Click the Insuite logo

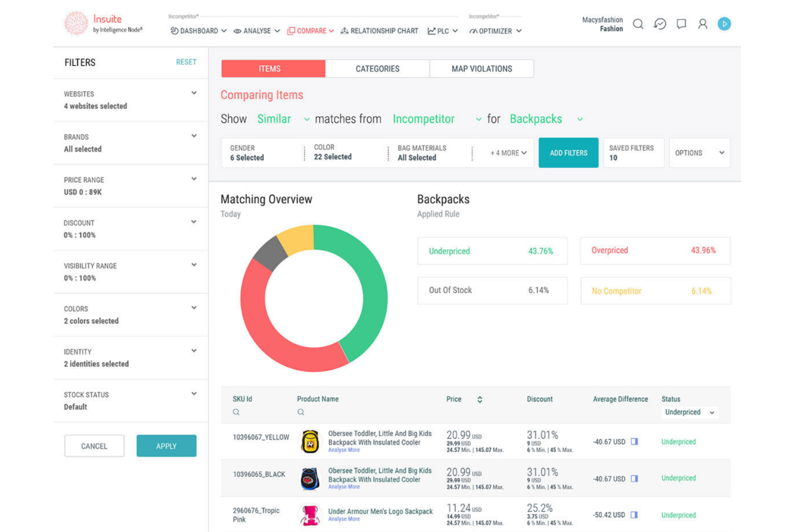coord(104,24)
